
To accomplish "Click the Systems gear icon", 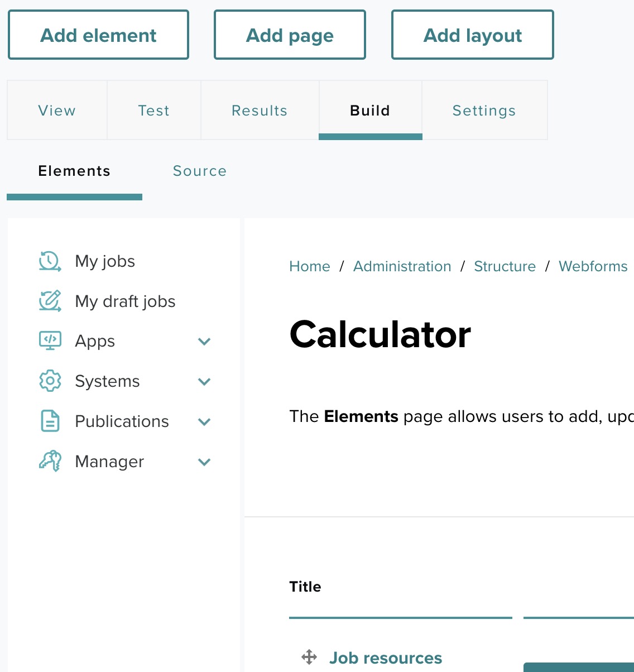I will pos(50,381).
